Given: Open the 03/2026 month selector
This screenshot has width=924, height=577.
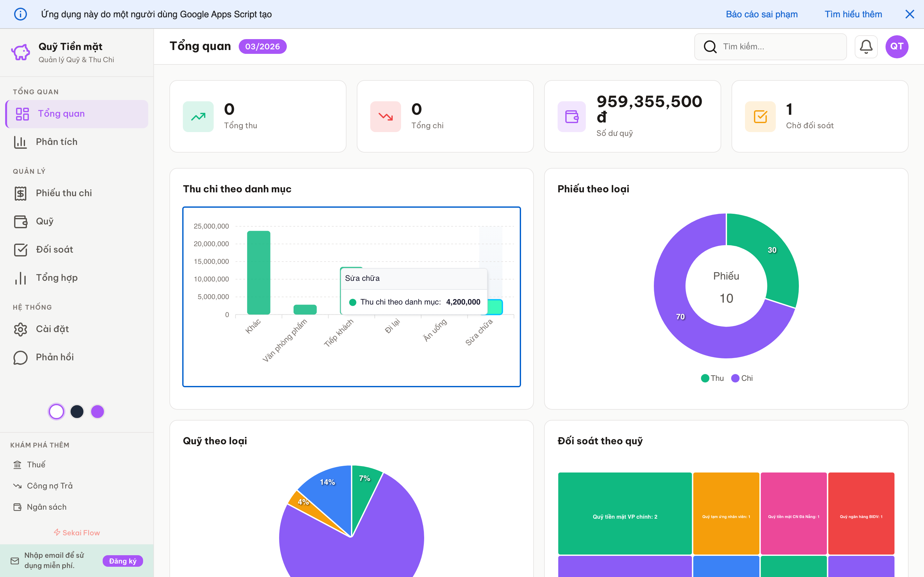Looking at the screenshot, I should coord(262,46).
